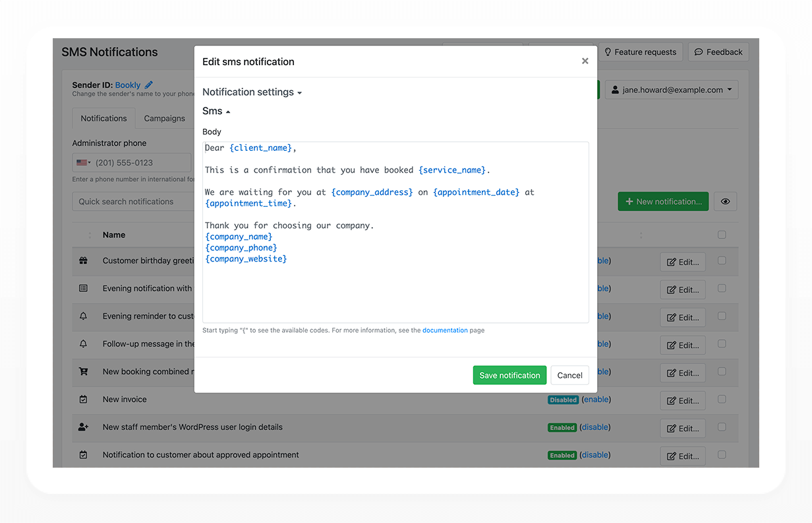812x523 pixels.
Task: Check the Follow-up message row checkbox
Action: coord(722,344)
